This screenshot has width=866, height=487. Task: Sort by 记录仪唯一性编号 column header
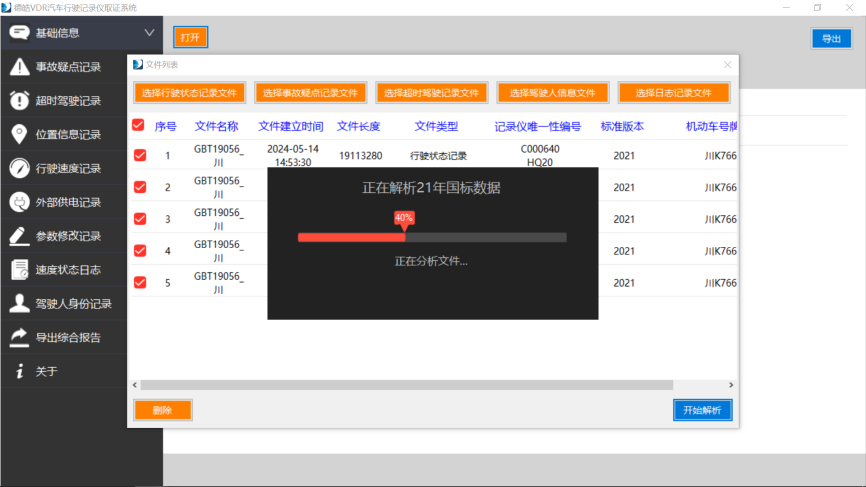[537, 126]
